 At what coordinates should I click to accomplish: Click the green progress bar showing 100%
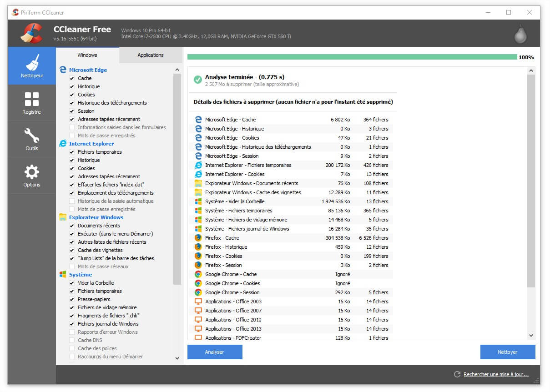(x=350, y=57)
